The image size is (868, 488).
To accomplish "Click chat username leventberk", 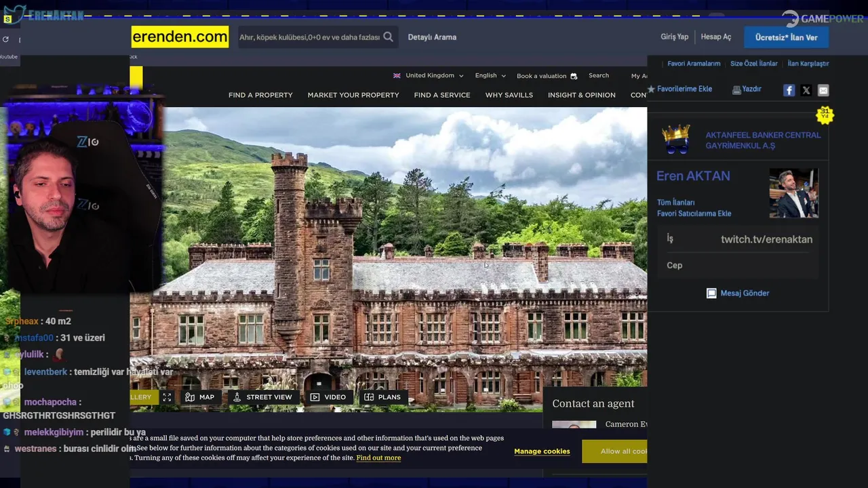I will (46, 372).
